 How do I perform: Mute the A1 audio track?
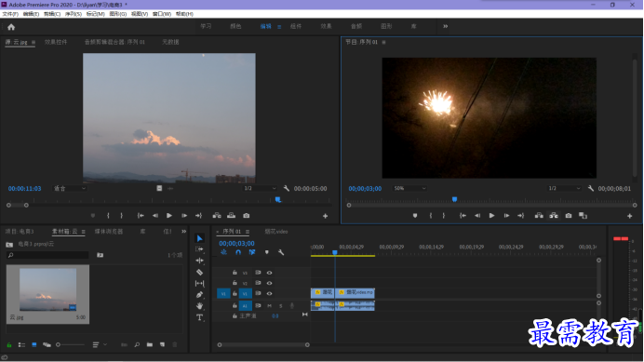(270, 306)
